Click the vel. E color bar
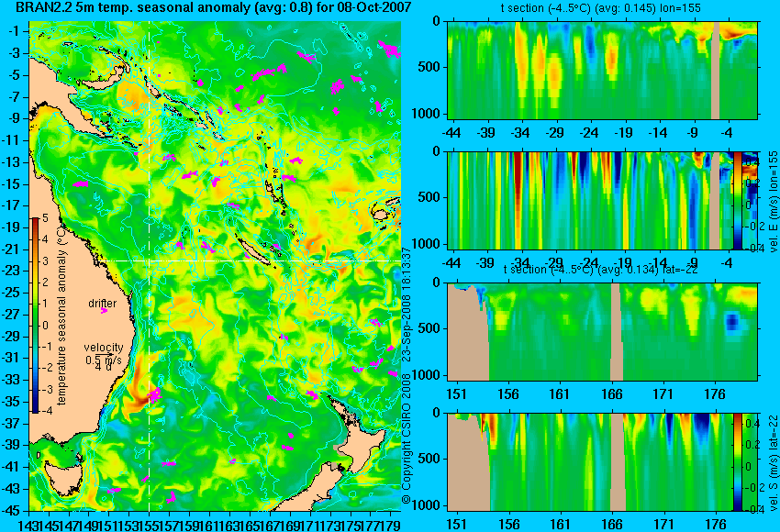This screenshot has height=532, width=780. click(737, 200)
